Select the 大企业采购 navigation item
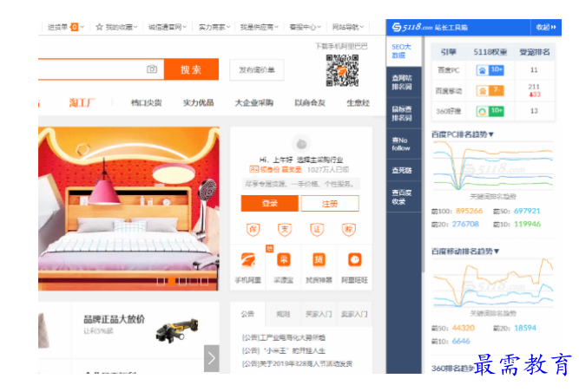579x392 pixels. click(254, 102)
